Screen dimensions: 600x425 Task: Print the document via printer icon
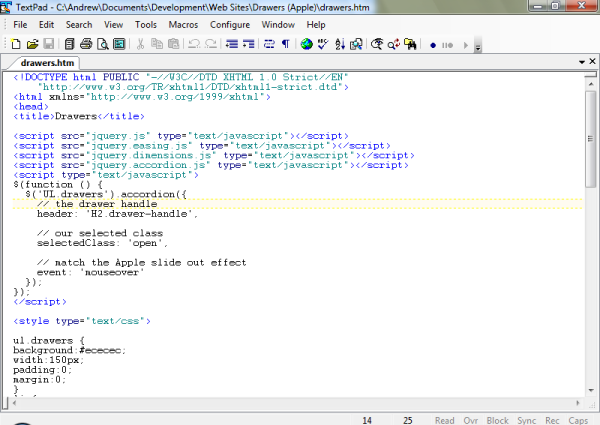(x=86, y=44)
